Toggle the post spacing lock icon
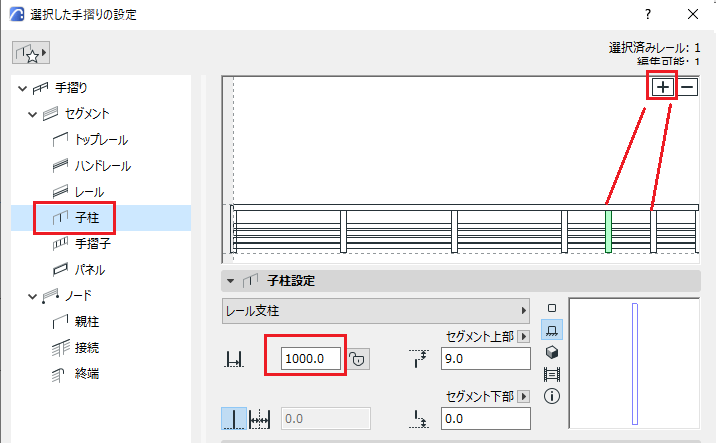The image size is (719, 443). 358,359
